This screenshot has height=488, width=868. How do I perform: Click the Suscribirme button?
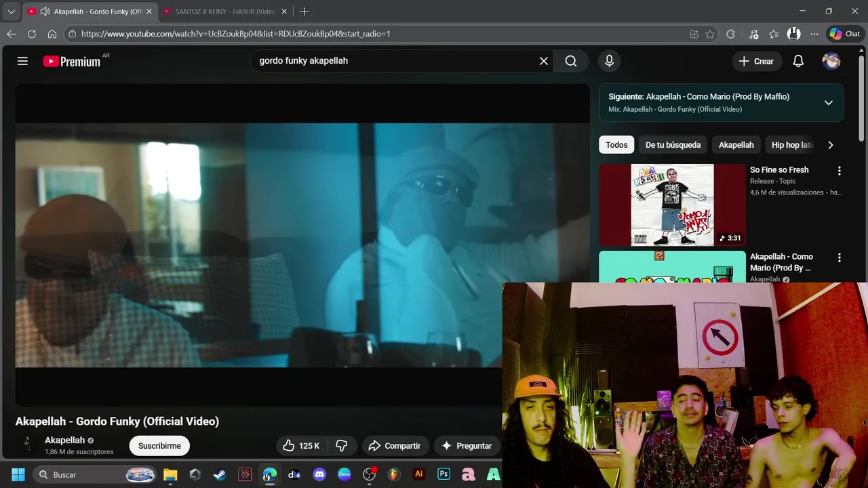point(159,445)
